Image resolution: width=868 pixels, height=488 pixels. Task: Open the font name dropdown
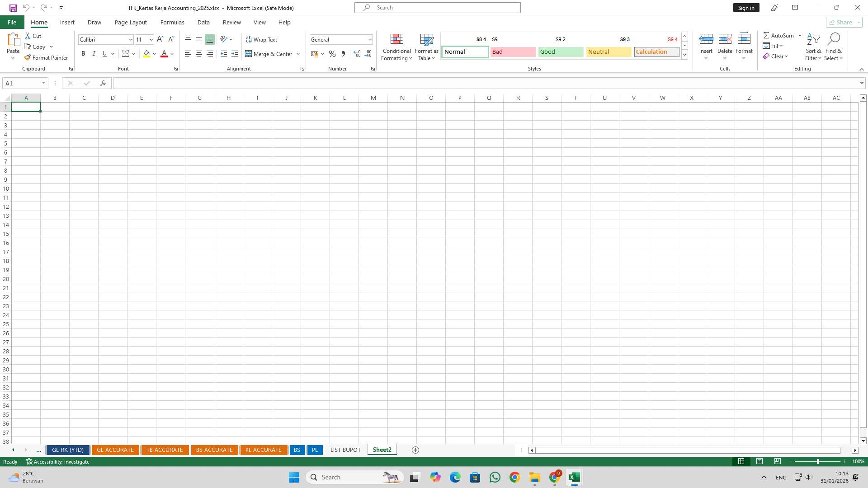tap(131, 40)
